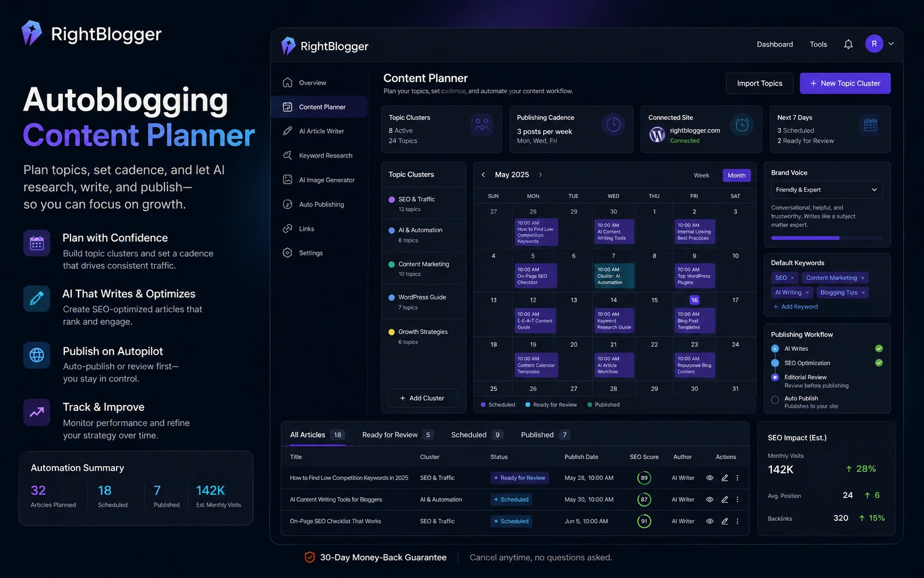
Task: Click the Add Keyword link
Action: 795,306
